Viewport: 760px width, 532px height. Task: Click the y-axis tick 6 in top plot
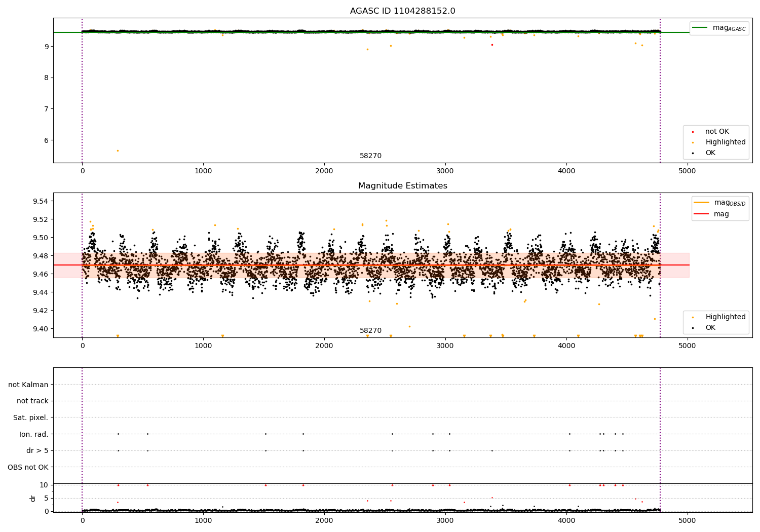click(x=46, y=140)
